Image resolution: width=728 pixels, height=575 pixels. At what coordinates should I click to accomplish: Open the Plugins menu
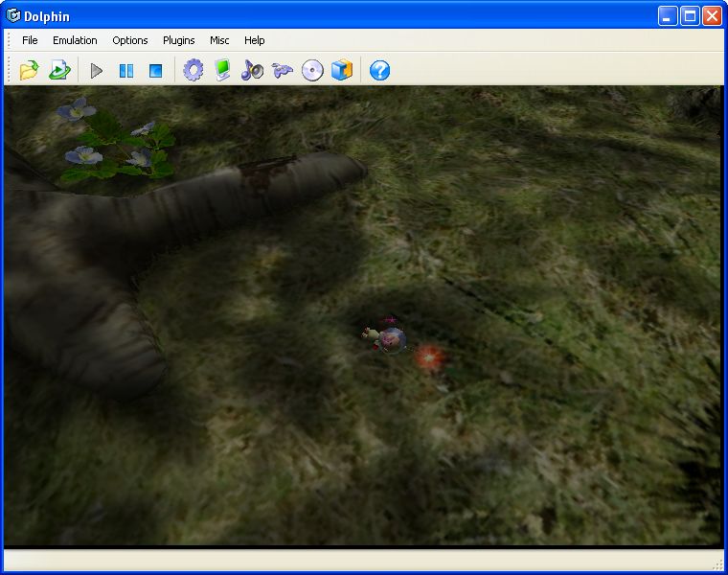pos(179,40)
